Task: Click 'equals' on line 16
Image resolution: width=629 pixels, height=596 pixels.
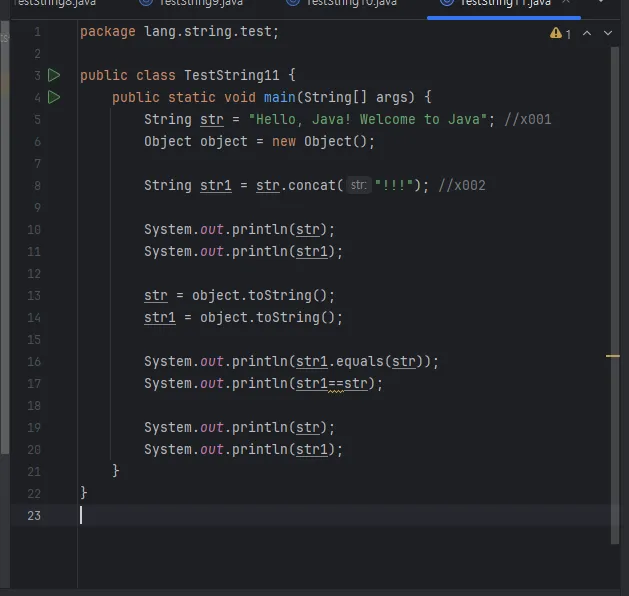Action: [x=360, y=362]
